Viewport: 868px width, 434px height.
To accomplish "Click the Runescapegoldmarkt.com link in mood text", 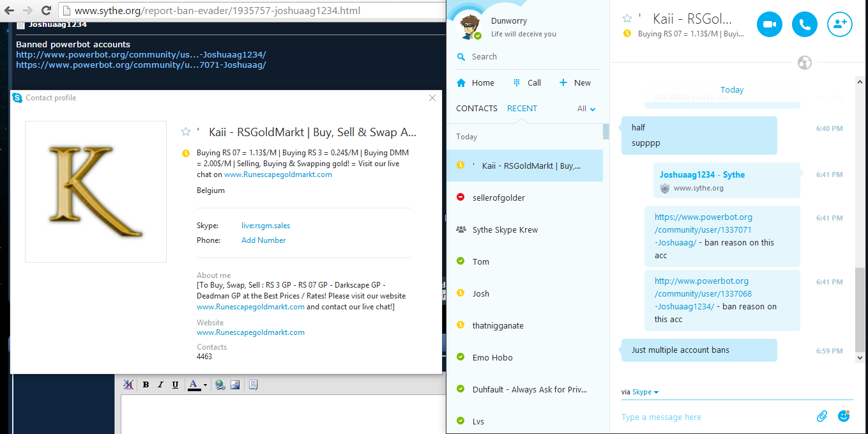I will tap(278, 174).
